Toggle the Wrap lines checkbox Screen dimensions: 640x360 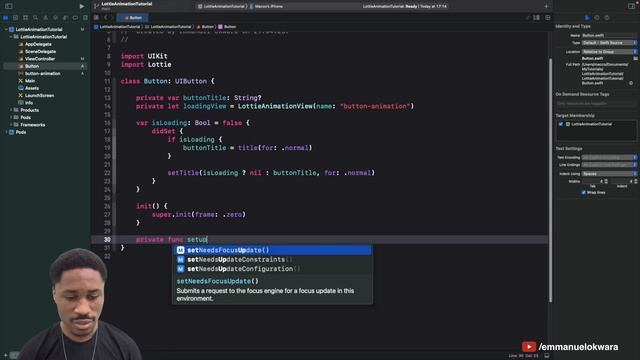click(x=584, y=192)
